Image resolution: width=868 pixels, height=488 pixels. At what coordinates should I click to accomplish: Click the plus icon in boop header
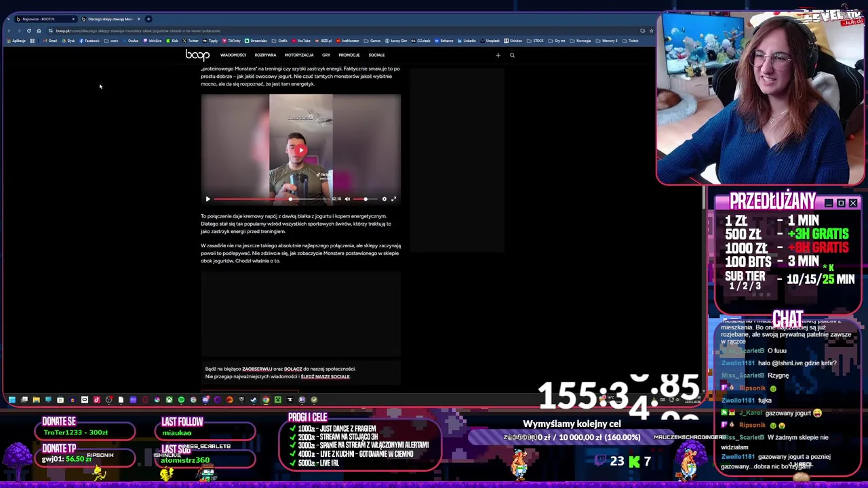pyautogui.click(x=498, y=55)
